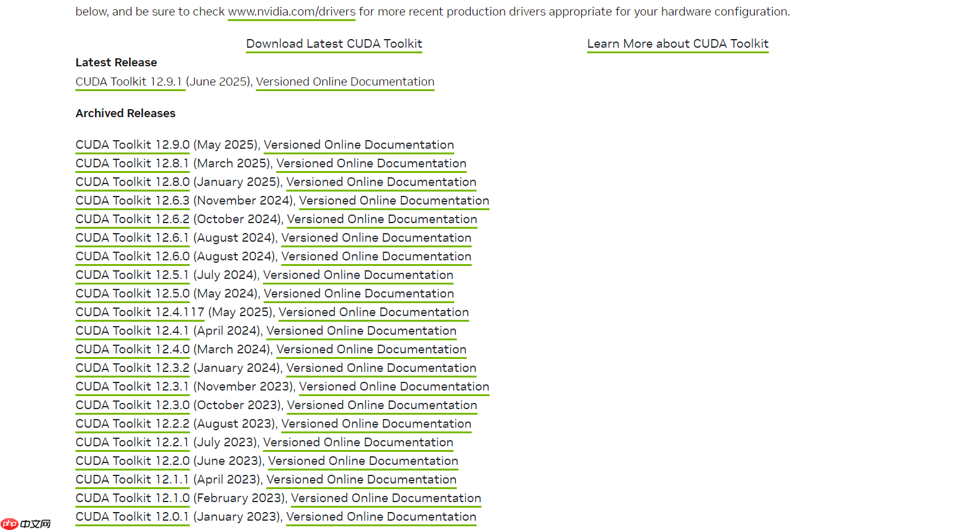Open Versioned Online Documentation for 12.1.0

click(386, 498)
